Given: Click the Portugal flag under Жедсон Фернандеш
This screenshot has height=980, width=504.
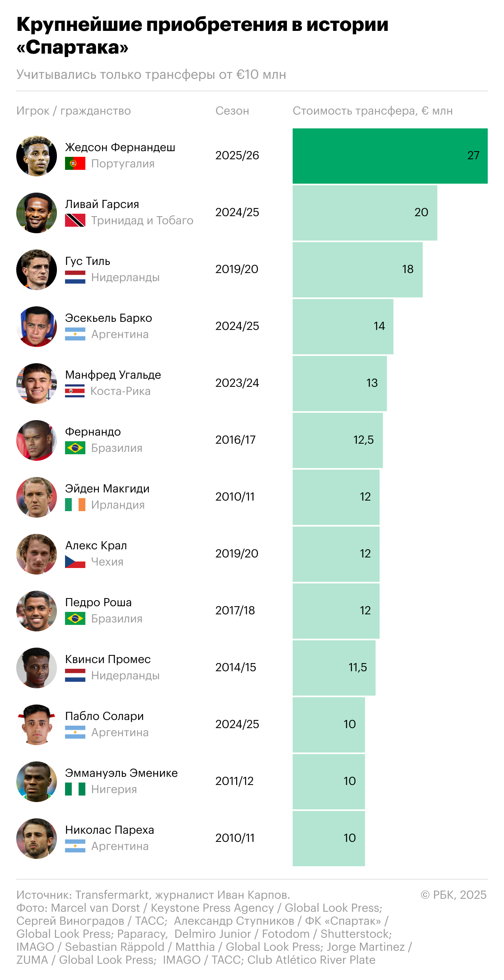Looking at the screenshot, I should [x=75, y=164].
